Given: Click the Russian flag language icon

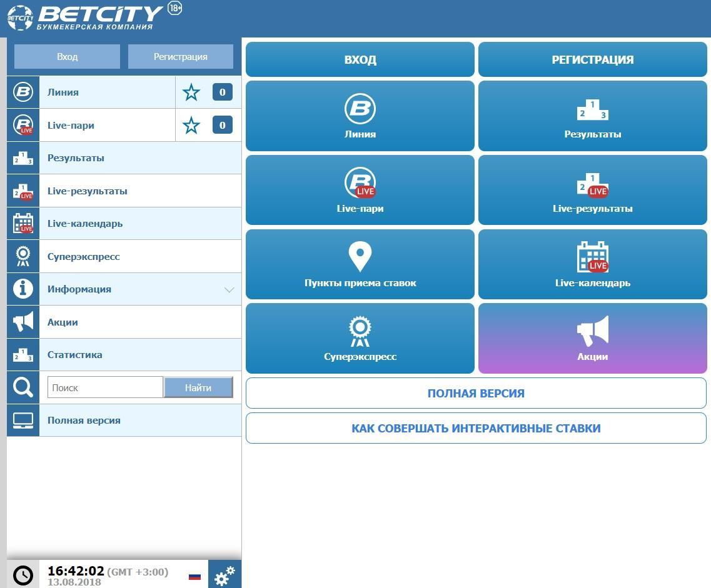Looking at the screenshot, I should 194,576.
